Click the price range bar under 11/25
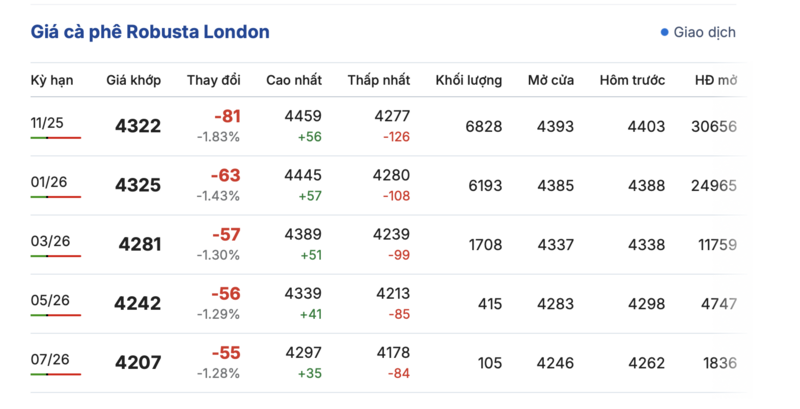Screen dimensions: 800x409 pos(55,137)
